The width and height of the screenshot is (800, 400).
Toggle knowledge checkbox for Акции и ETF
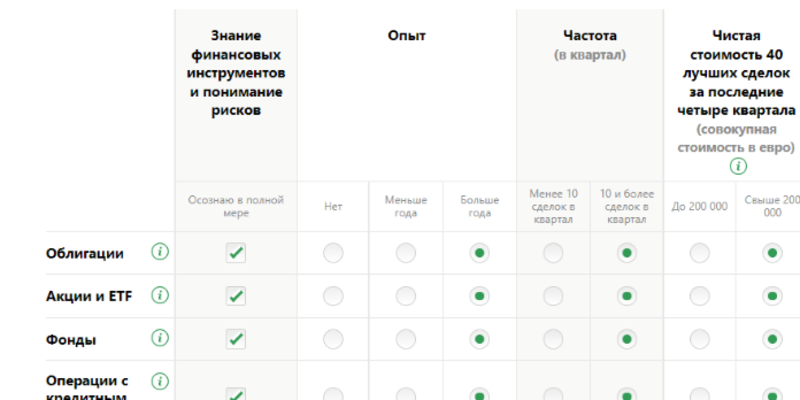click(x=236, y=296)
